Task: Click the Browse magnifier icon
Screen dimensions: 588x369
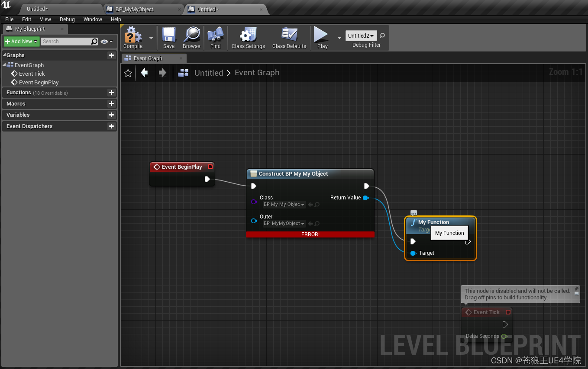Action: tap(191, 38)
